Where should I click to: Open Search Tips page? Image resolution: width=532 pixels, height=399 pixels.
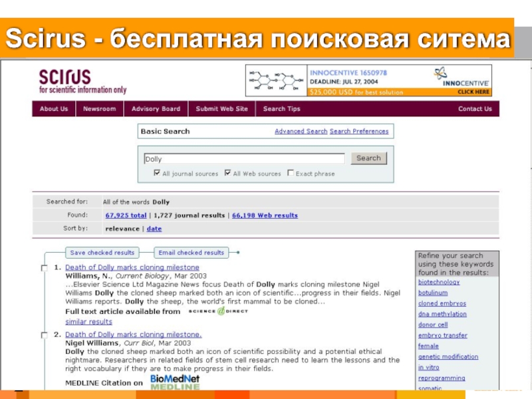[281, 109]
